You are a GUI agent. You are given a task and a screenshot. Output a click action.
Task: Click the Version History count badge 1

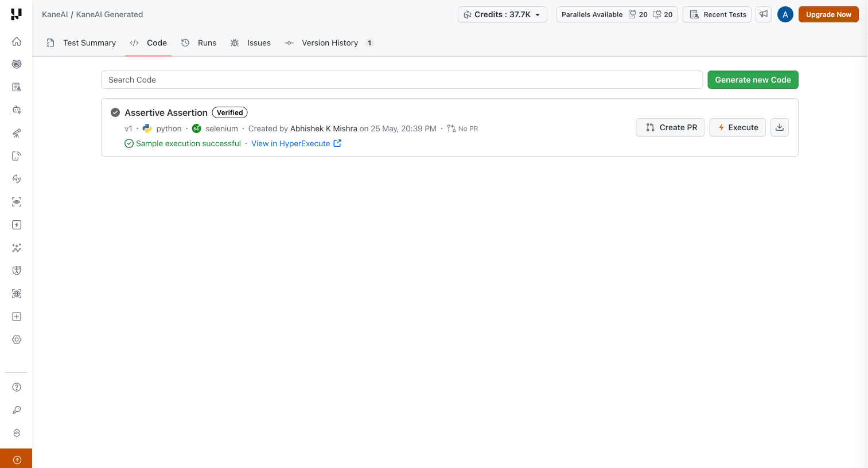(369, 43)
